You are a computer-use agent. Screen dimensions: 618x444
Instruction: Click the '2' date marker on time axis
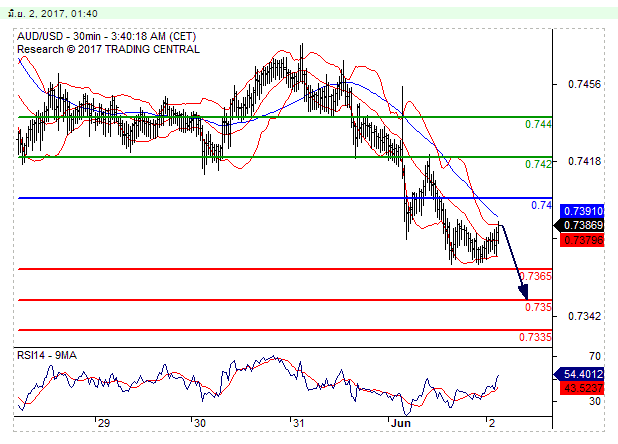pos(491,424)
